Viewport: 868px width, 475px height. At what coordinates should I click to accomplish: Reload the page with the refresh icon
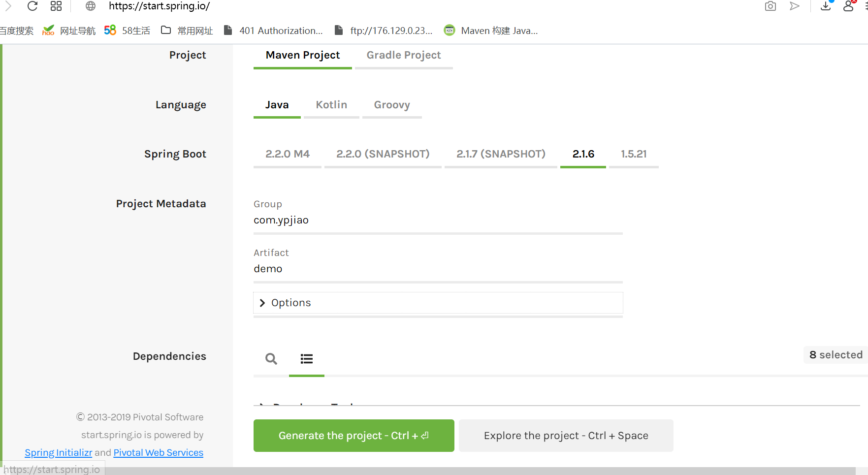tap(32, 6)
